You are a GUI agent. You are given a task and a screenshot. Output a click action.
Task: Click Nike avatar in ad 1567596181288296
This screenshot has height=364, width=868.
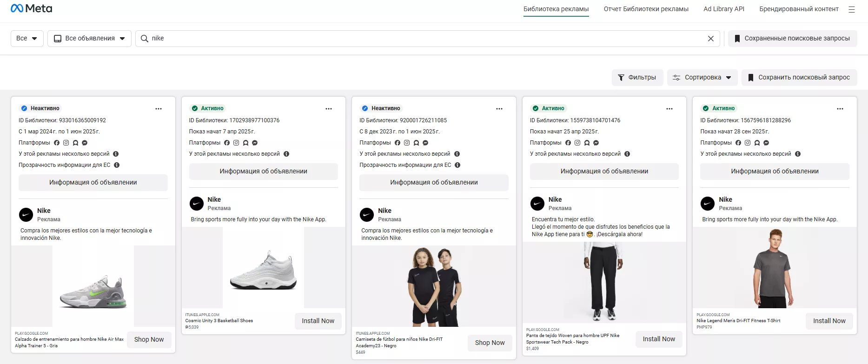click(x=708, y=204)
